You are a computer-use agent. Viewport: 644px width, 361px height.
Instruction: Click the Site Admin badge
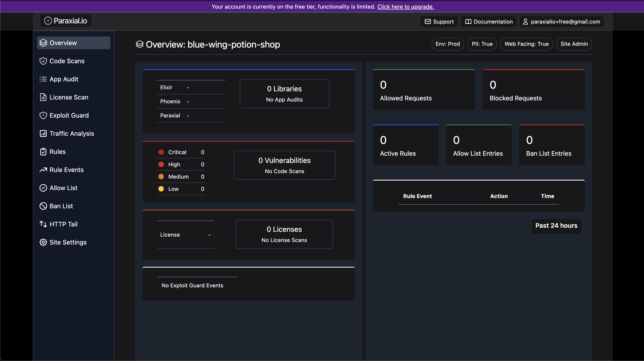click(x=574, y=44)
